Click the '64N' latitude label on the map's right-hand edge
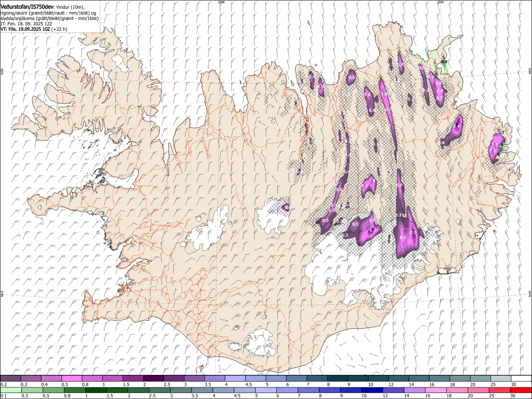 [530, 293]
